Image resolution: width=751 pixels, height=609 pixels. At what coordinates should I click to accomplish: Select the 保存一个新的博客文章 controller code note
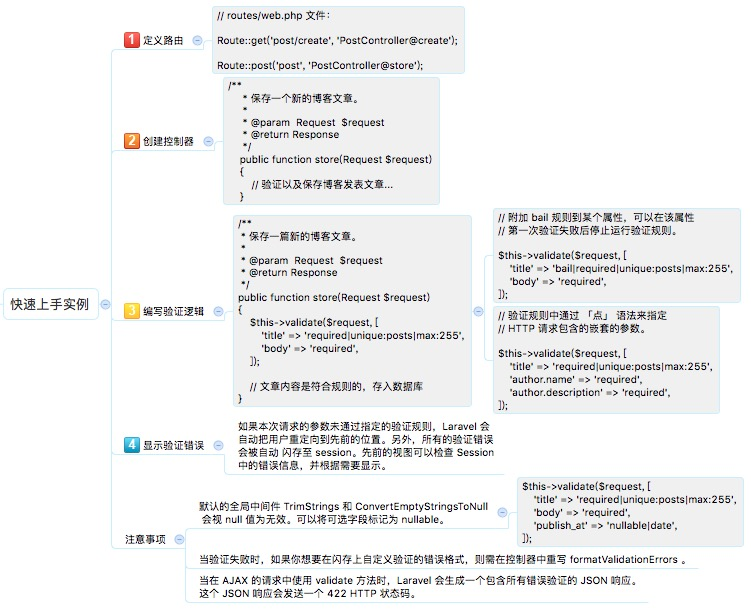[331, 141]
